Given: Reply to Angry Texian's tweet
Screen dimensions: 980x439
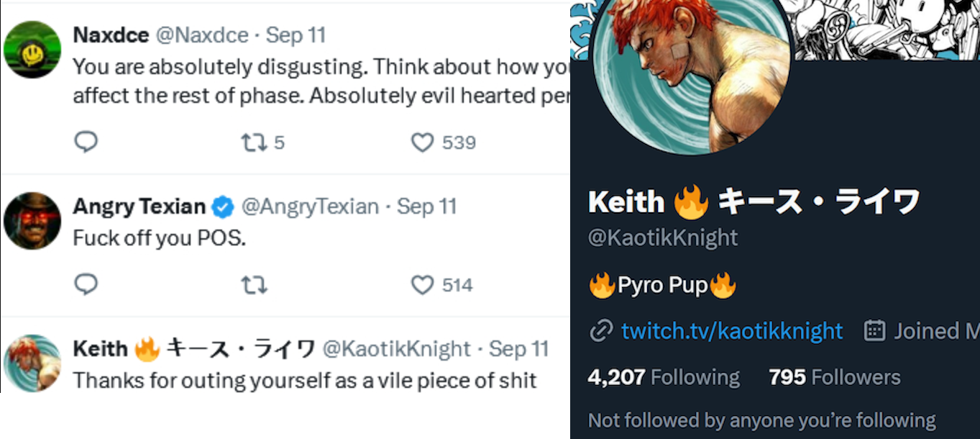Looking at the screenshot, I should [x=86, y=285].
